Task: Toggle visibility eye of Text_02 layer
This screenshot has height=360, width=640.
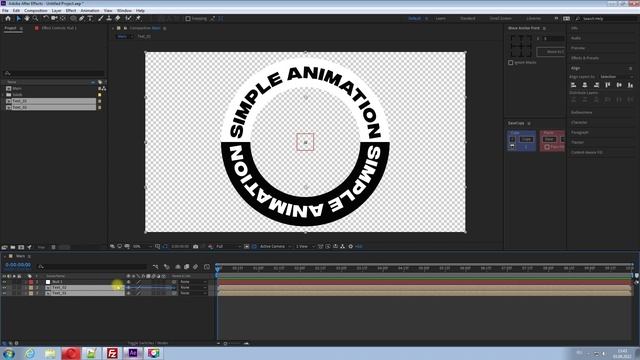Action: click(x=4, y=288)
